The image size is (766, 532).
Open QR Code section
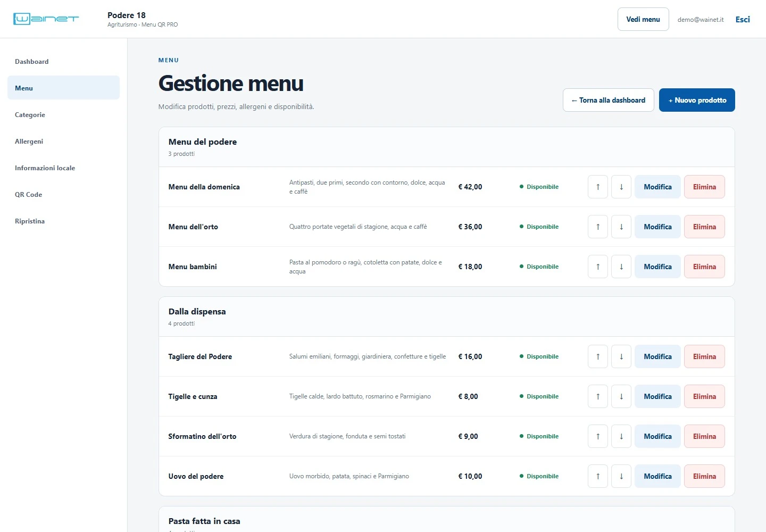coord(63,195)
